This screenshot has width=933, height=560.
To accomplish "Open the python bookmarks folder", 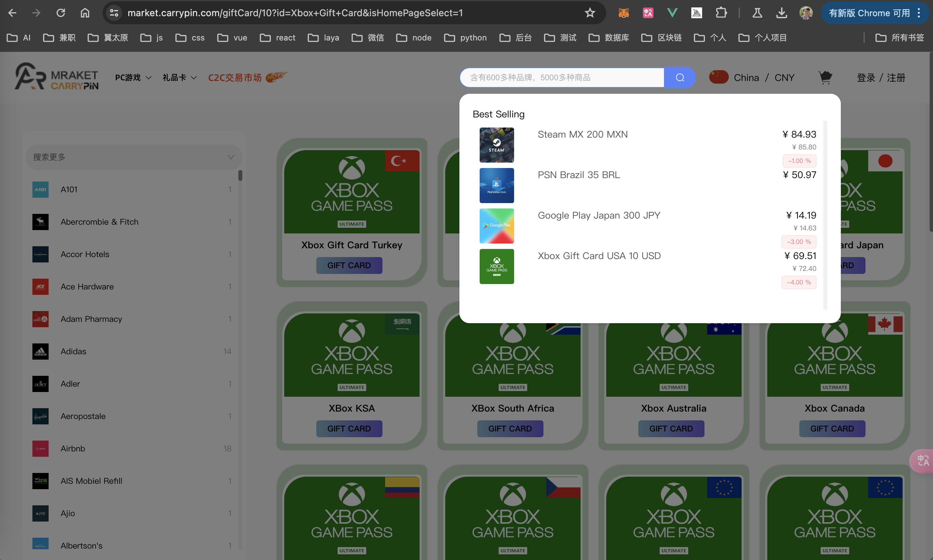I will point(465,38).
